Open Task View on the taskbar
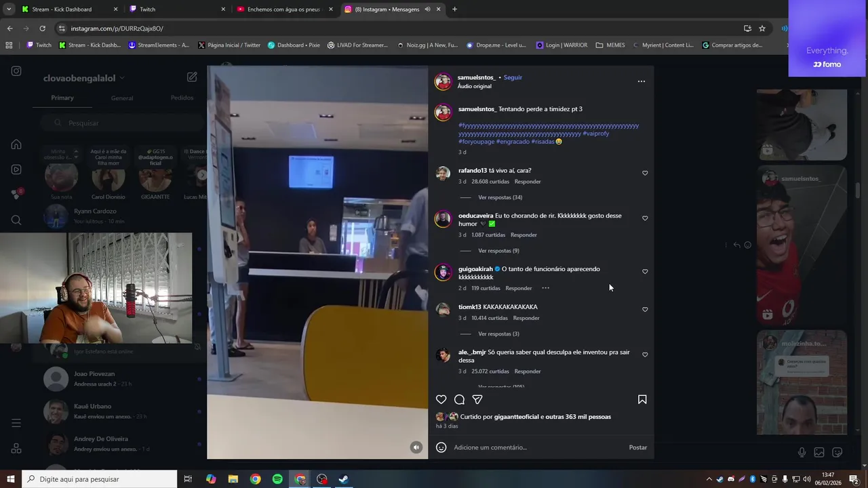This screenshot has height=488, width=868. pos(188,479)
